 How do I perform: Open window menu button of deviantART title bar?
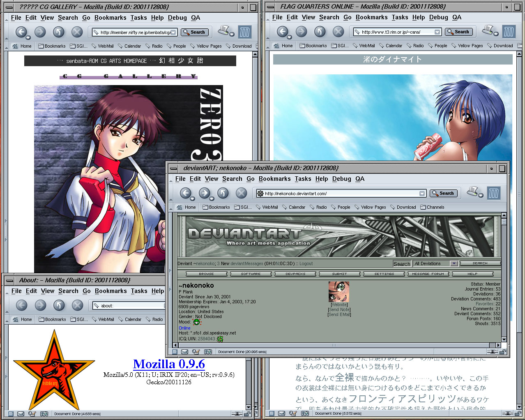click(174, 168)
